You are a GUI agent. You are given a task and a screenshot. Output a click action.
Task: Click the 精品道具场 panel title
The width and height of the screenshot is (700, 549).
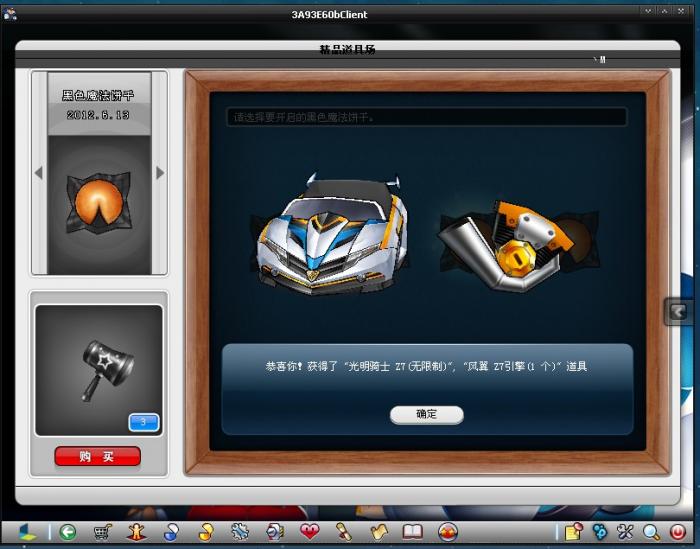tap(347, 50)
